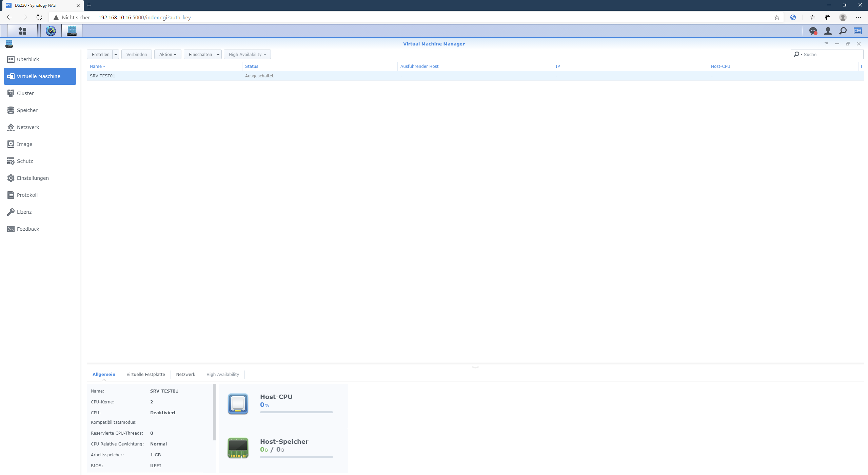Click the details panel vertical scrollbar
868x475 pixels.
214,412
